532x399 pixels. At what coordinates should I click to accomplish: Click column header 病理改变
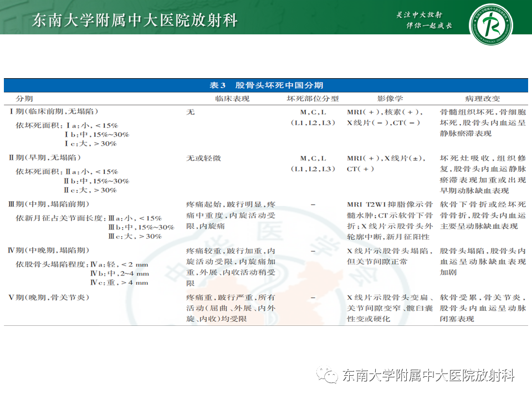[483, 99]
